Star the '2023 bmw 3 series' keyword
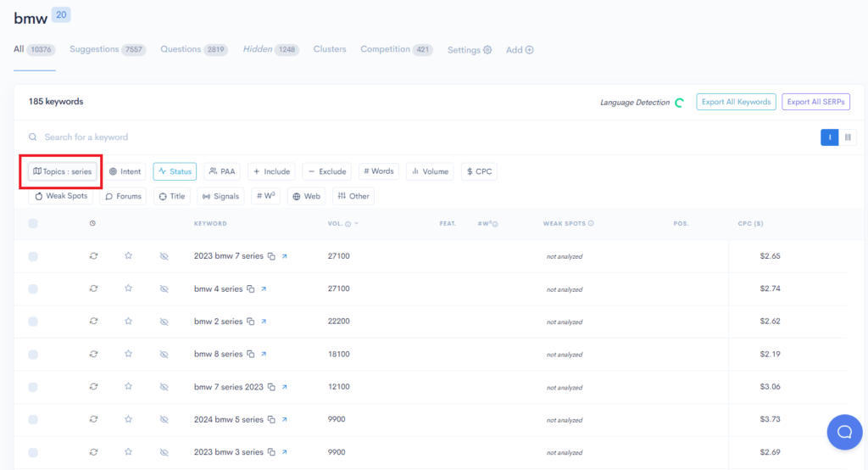Viewport: 868px width, 470px height. pyautogui.click(x=129, y=451)
